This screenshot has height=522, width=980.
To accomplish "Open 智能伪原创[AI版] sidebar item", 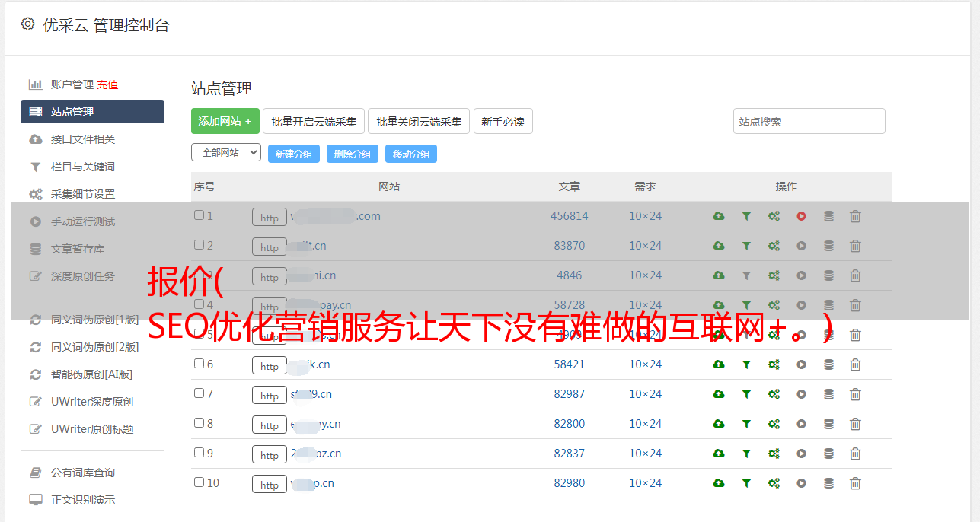I will tap(92, 374).
